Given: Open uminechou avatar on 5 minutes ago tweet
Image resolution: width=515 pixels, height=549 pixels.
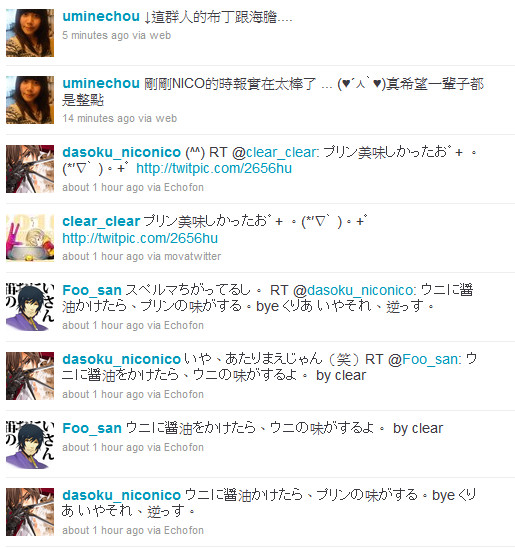Looking at the screenshot, I should click(x=30, y=33).
